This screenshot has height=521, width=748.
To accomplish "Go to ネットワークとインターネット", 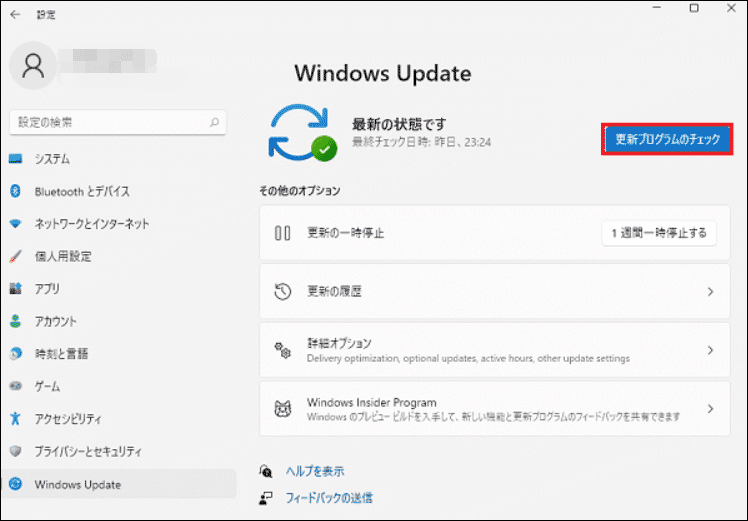I will 118,224.
